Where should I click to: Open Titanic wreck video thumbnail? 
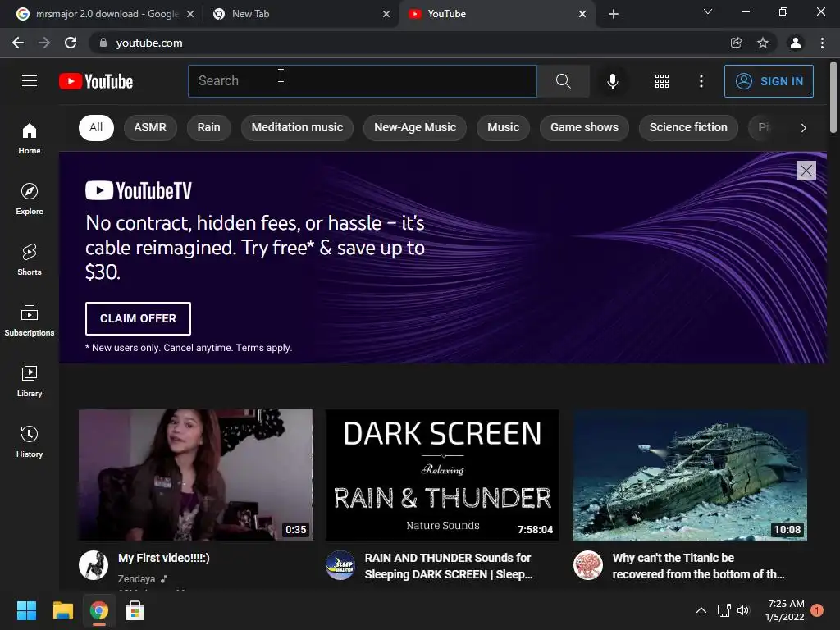(x=690, y=475)
